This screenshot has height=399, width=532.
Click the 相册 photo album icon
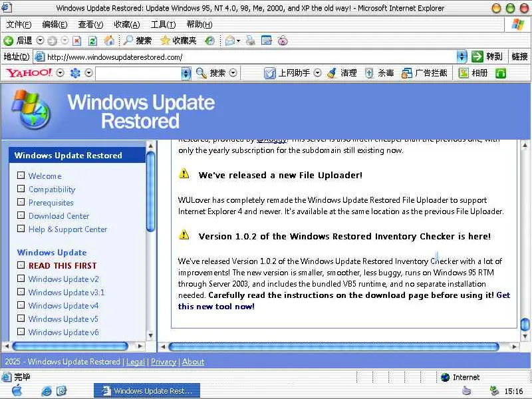464,72
